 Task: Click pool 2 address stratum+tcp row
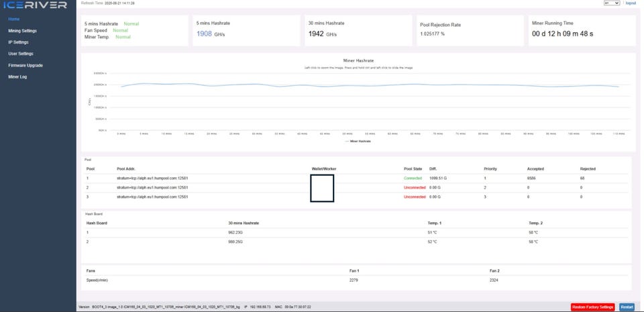coord(152,187)
